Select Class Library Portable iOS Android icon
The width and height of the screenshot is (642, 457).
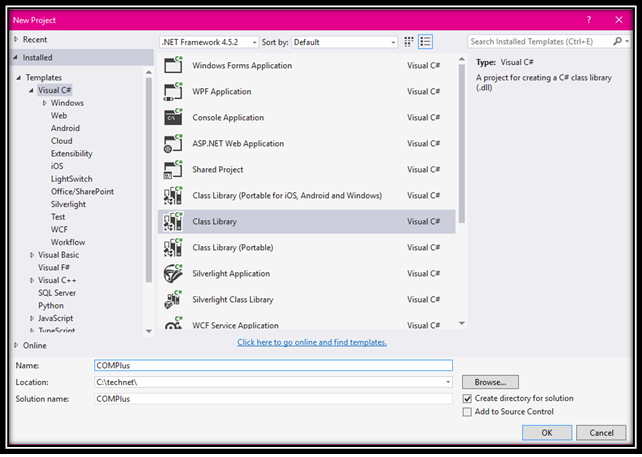[x=173, y=195]
